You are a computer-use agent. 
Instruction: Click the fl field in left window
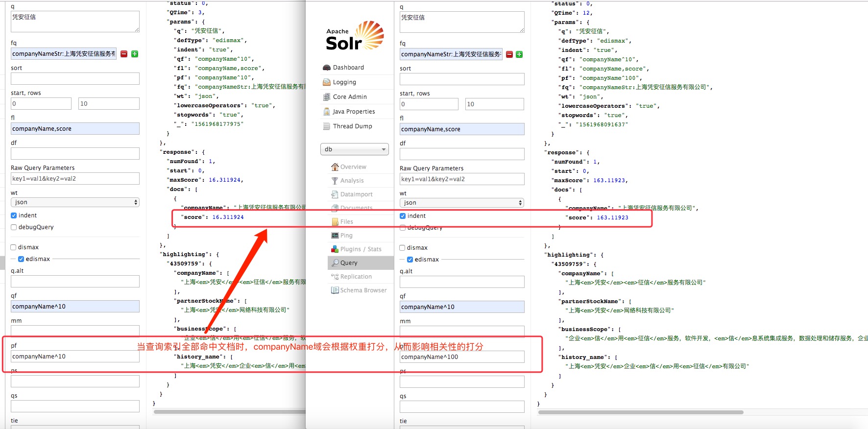coord(75,129)
